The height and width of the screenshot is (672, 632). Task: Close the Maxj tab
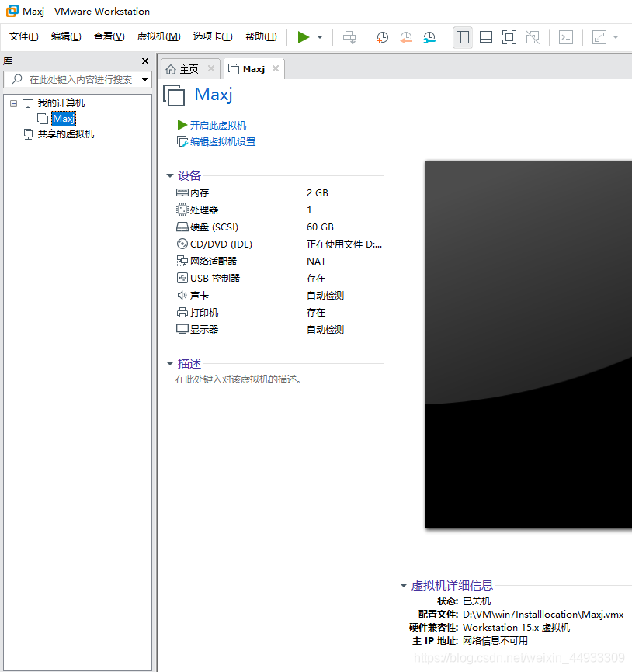276,68
